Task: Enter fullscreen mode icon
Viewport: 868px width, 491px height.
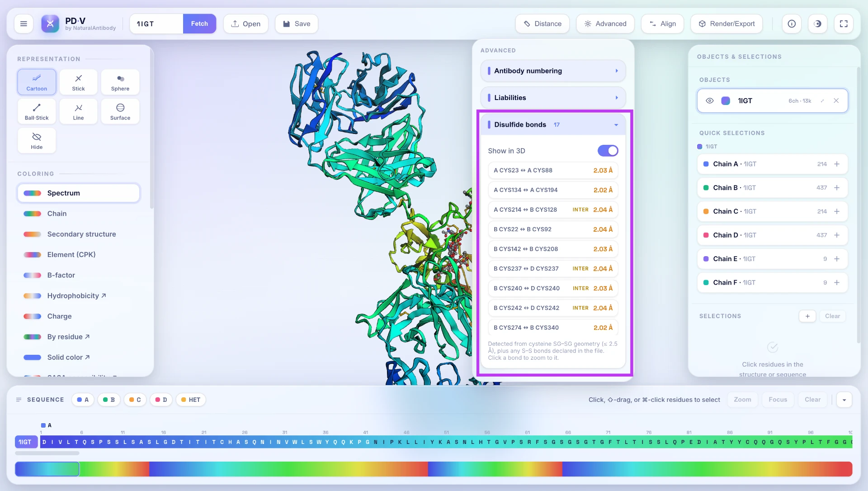Action: pos(844,24)
